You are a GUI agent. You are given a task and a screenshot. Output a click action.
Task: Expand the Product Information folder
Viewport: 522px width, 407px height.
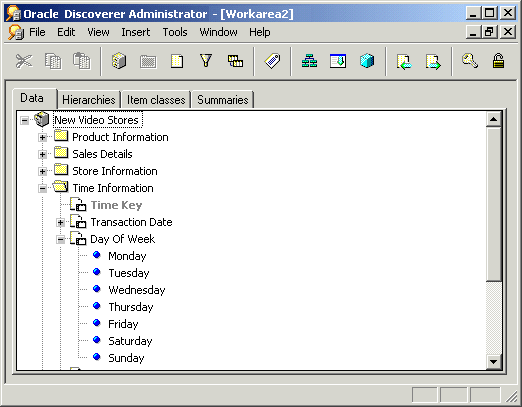point(42,137)
